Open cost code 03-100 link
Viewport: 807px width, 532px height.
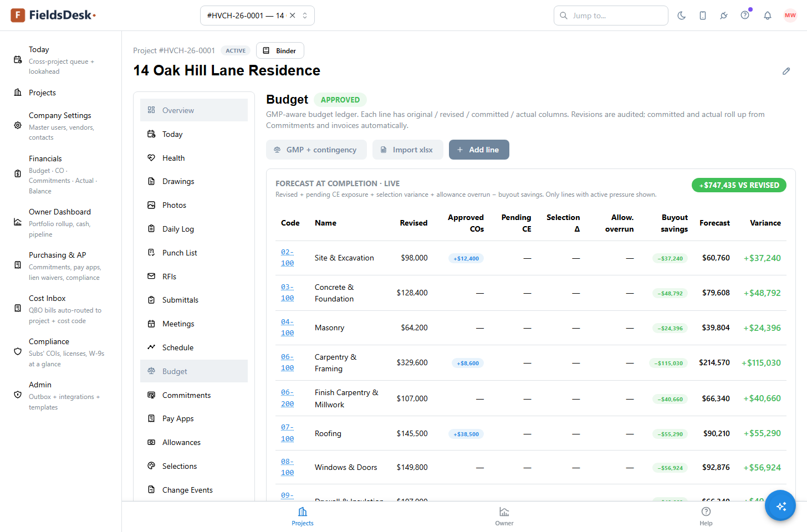[287, 293]
